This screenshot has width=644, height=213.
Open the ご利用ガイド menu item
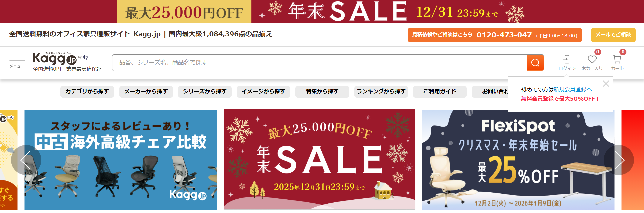pyautogui.click(x=440, y=92)
